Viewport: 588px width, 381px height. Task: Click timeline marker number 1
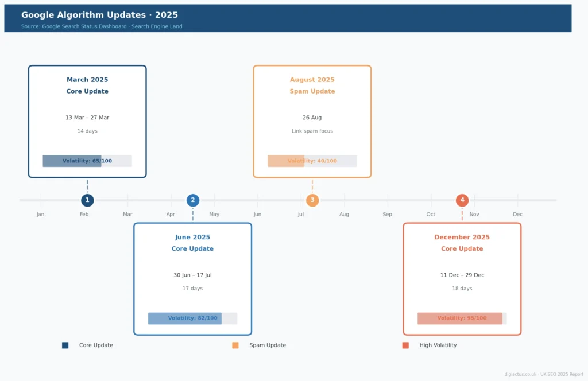click(87, 200)
